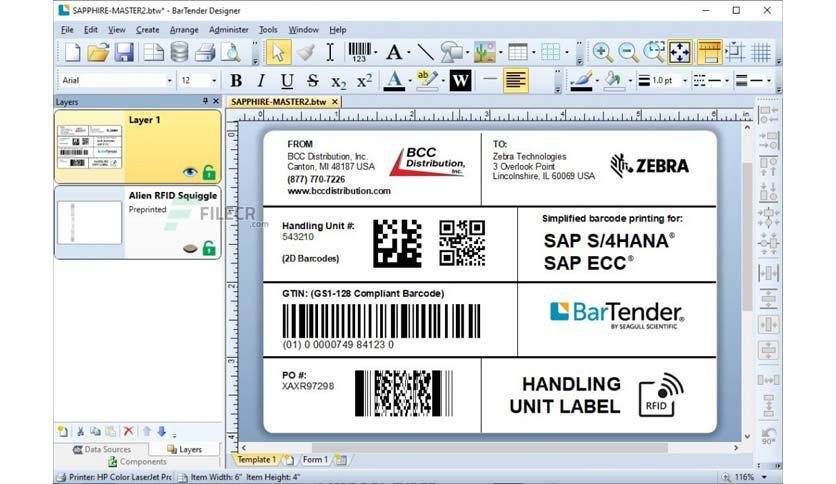The image size is (836, 484).
Task: Click the Save diskette icon
Action: click(124, 52)
